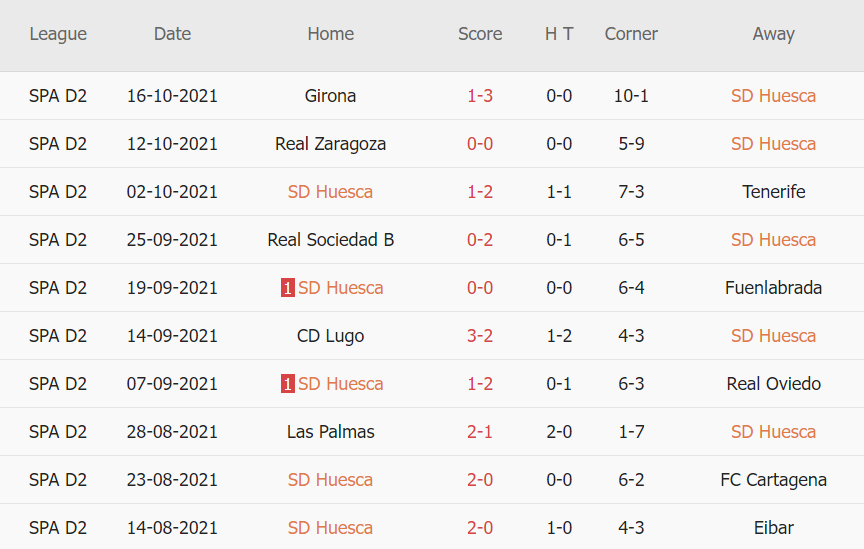Open the 3-2 score for CD Lugo
The image size is (864, 549).
tap(480, 336)
